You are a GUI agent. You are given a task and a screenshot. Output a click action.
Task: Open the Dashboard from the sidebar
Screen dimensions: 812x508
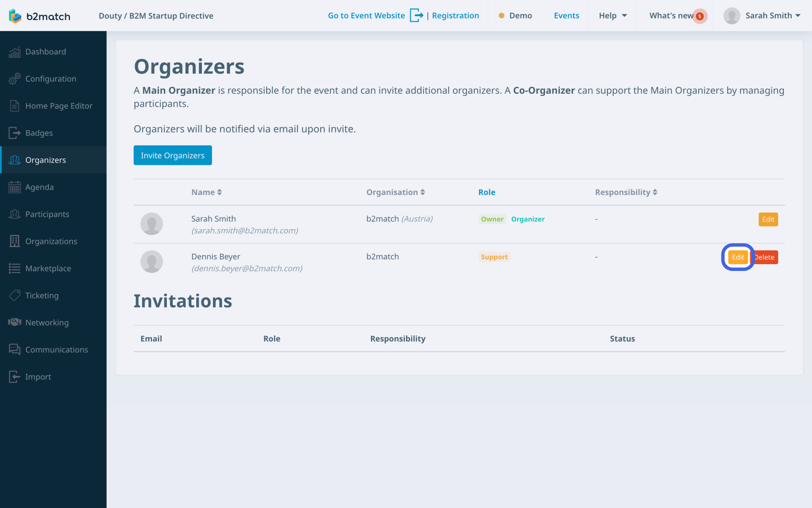click(x=45, y=52)
